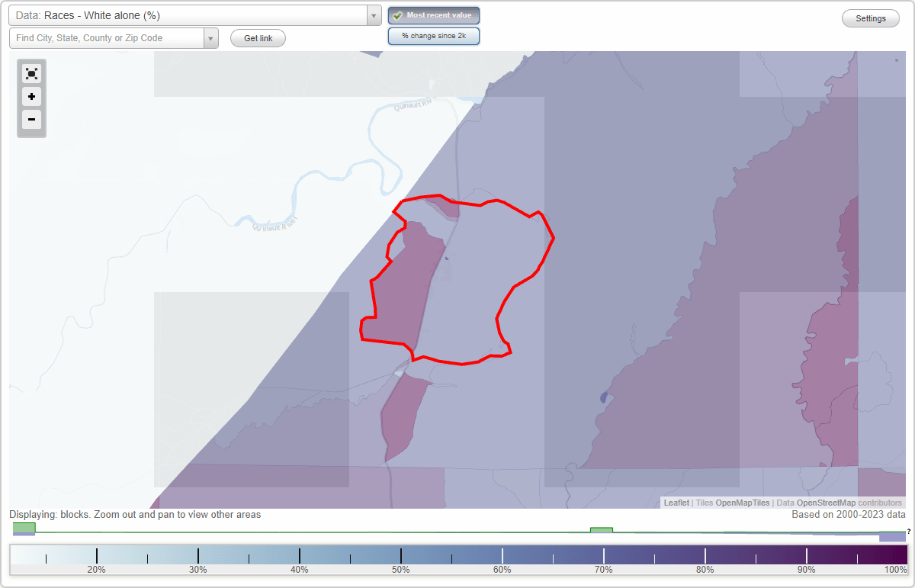This screenshot has height=588, width=915.
Task: Reset map view with the full-extent icon
Action: tap(31, 73)
